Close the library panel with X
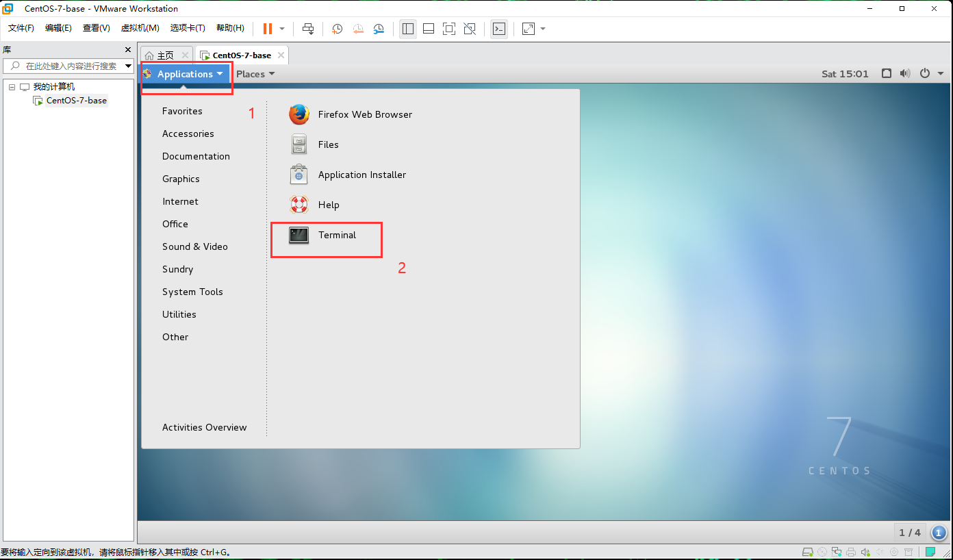Screen dimensions: 953x560 point(127,50)
